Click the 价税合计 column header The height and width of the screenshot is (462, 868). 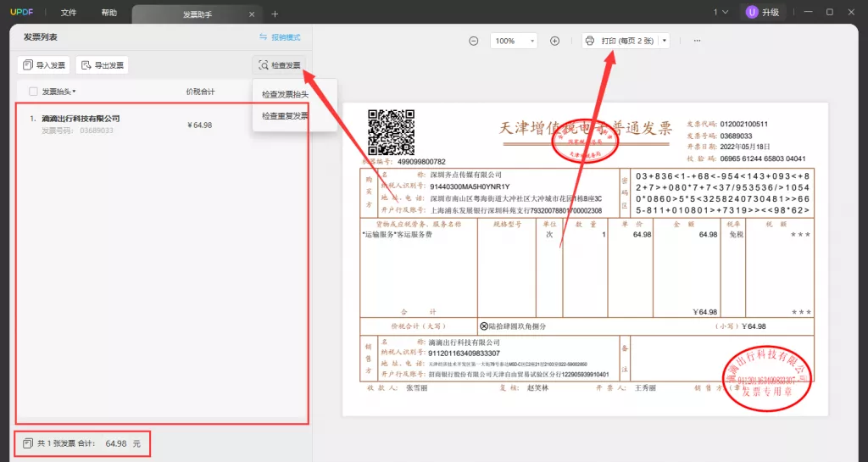point(200,92)
